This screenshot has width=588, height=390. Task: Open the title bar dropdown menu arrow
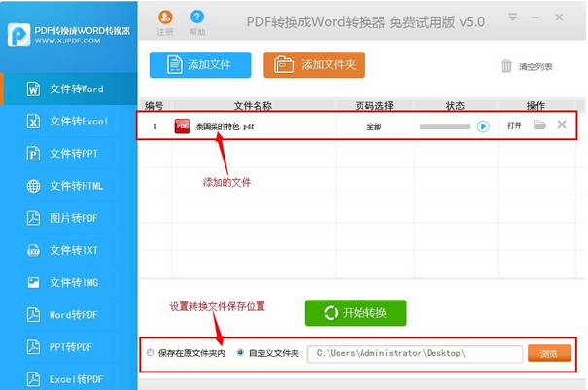point(512,17)
